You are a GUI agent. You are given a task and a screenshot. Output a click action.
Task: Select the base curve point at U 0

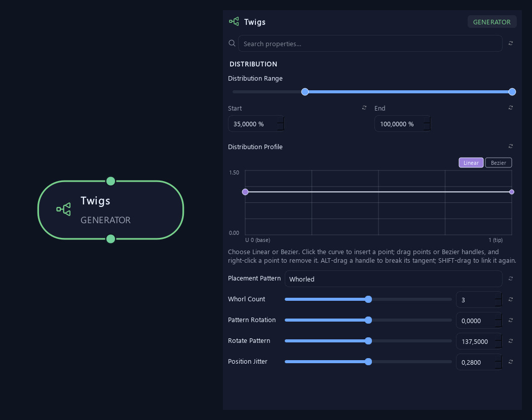click(245, 192)
